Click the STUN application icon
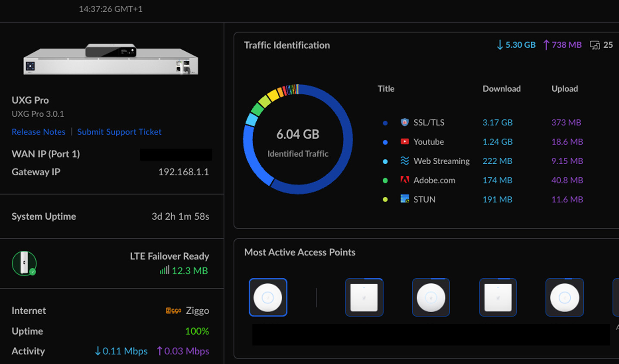619x364 pixels. point(404,199)
